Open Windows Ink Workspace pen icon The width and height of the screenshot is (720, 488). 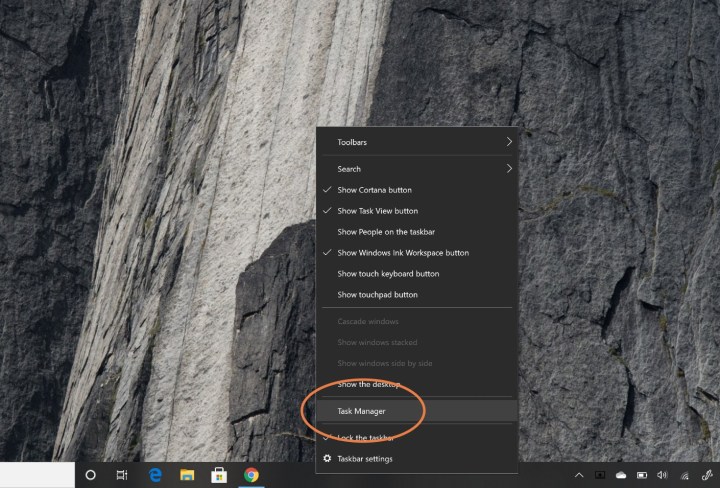pos(707,475)
